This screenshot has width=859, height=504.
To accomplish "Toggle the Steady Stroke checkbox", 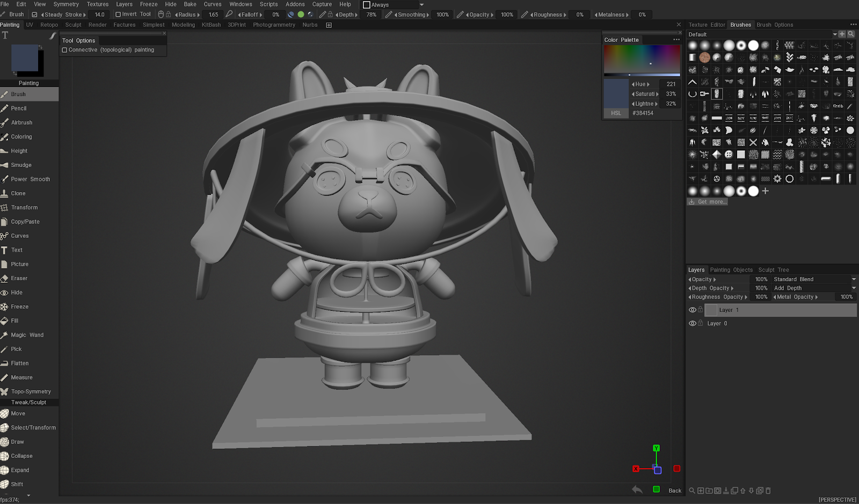I will [x=35, y=14].
